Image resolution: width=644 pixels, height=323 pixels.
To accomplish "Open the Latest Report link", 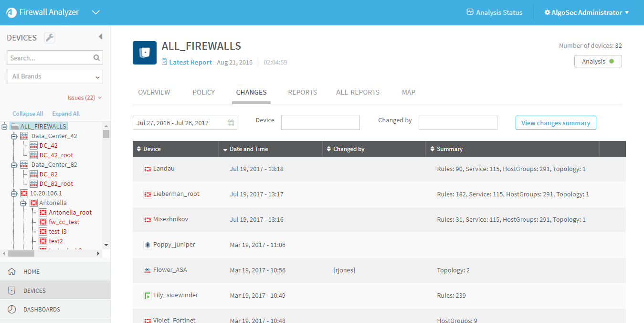I will pos(190,62).
